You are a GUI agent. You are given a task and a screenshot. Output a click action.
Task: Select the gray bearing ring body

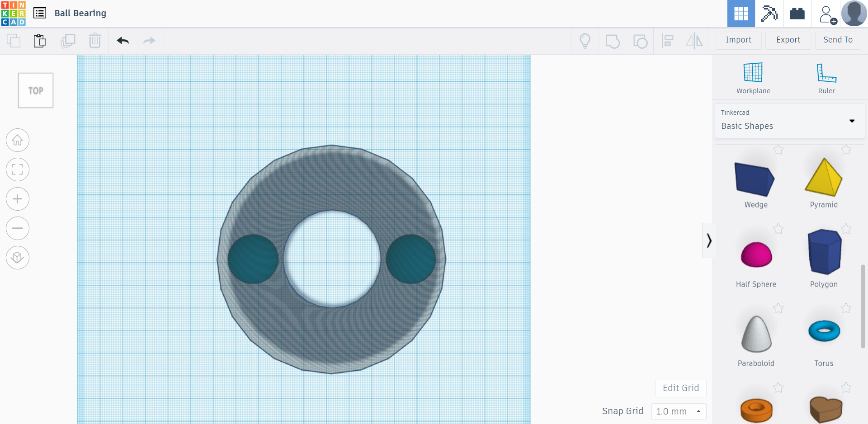pyautogui.click(x=331, y=181)
